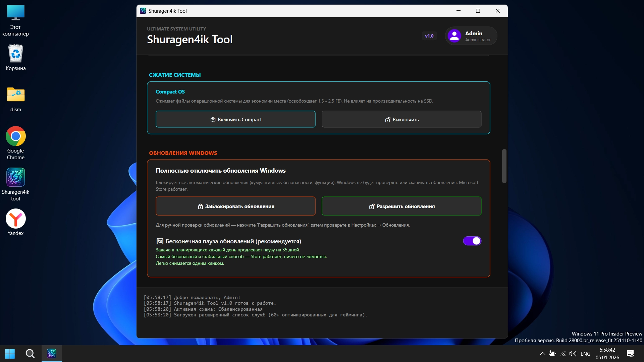Click the refresh icon next to Бесконечная пауза
The height and width of the screenshot is (362, 644).
click(160, 241)
